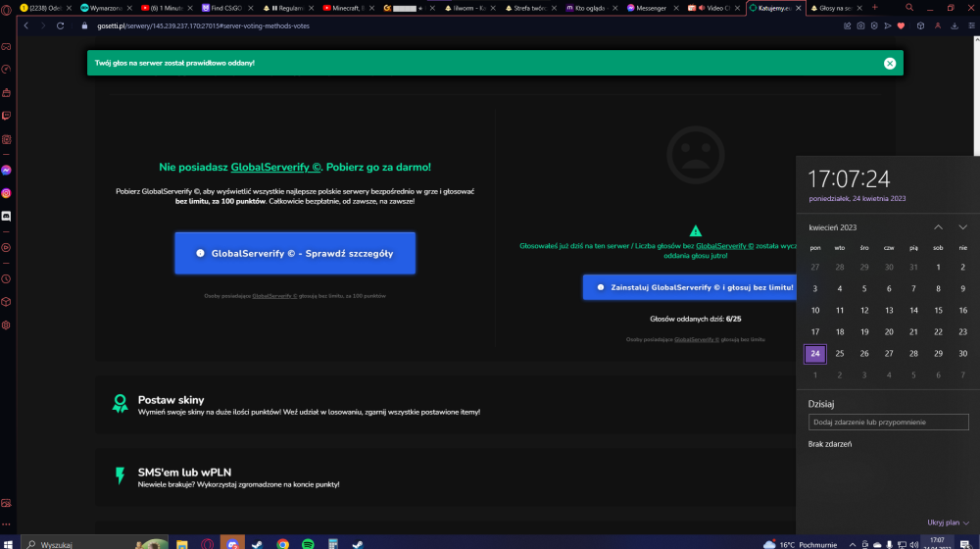Screen dimensions: 980x549
Task: Show next month in calendar
Action: coord(962,227)
